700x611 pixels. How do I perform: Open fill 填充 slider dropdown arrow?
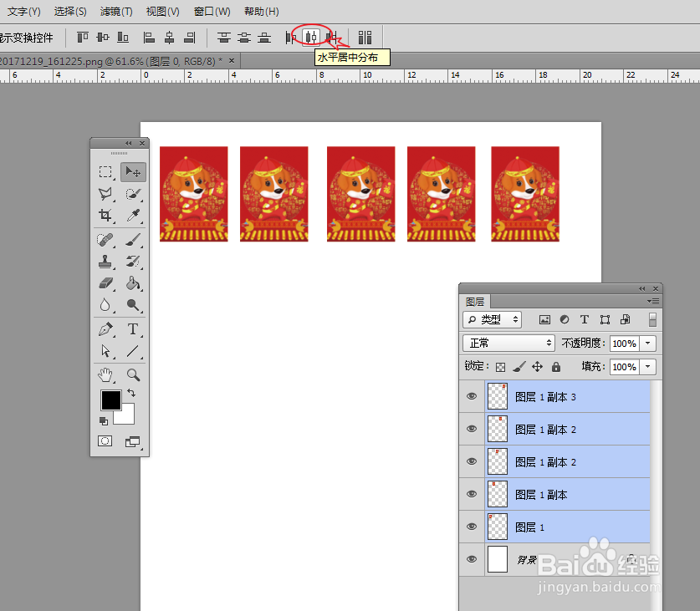[x=647, y=367]
